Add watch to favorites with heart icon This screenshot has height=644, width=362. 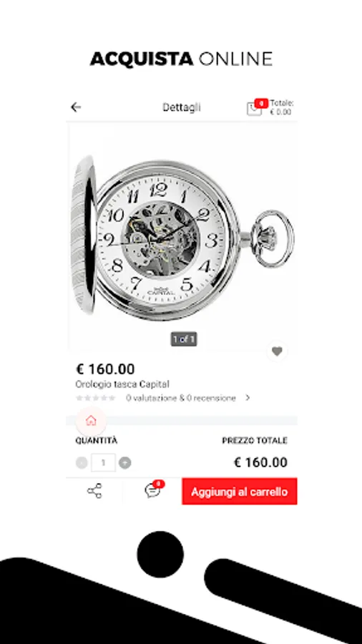pos(277,351)
